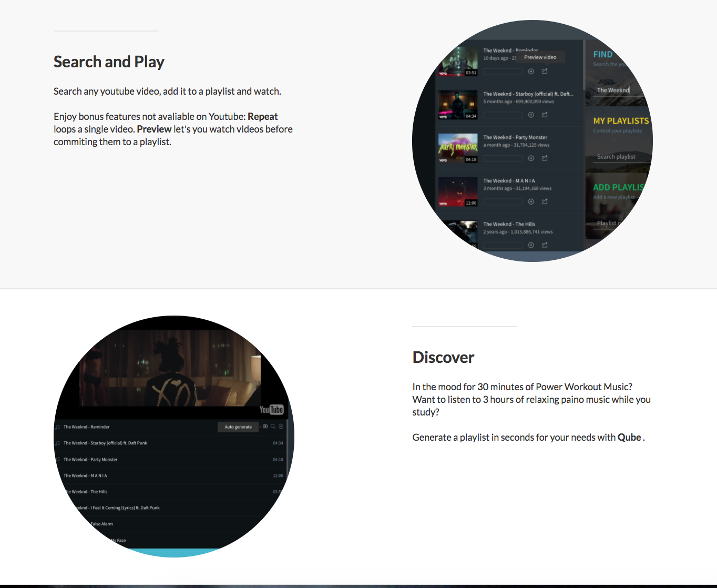The image size is (717, 588).
Task: Click bold word Repeat in description
Action: click(262, 117)
